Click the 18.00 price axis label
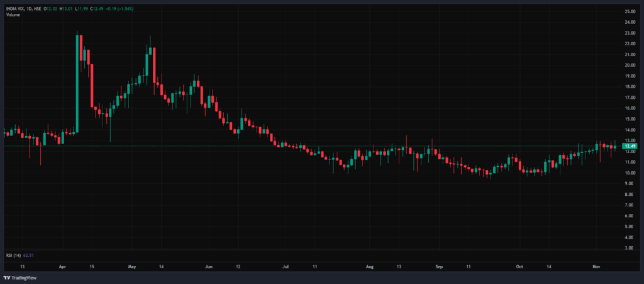This screenshot has height=284, width=644. click(x=630, y=87)
